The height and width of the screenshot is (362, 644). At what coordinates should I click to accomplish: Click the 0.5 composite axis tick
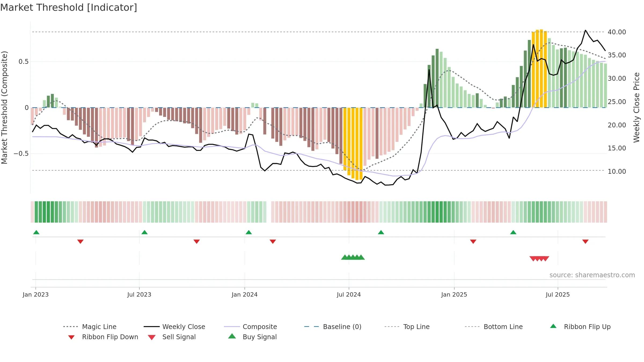coord(23,62)
